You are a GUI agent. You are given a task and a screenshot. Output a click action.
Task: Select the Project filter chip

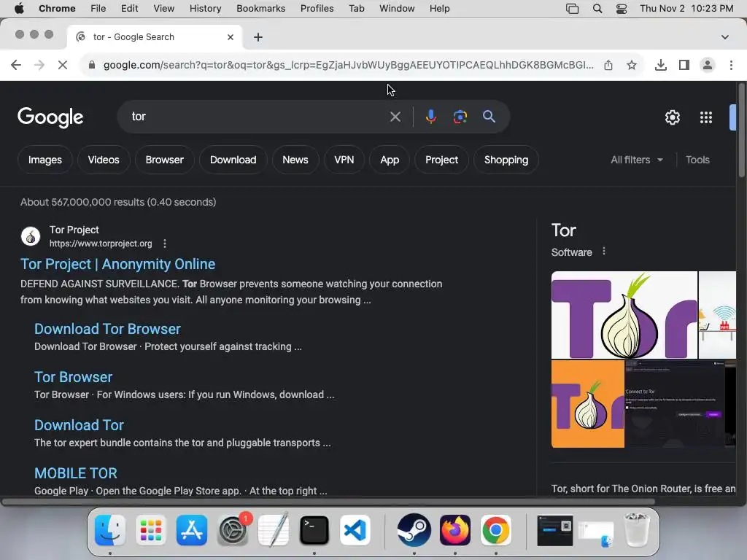click(441, 160)
